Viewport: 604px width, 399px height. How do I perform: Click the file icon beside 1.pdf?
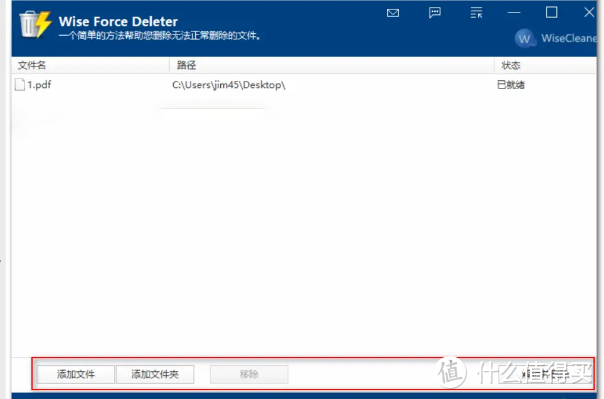pyautogui.click(x=20, y=85)
